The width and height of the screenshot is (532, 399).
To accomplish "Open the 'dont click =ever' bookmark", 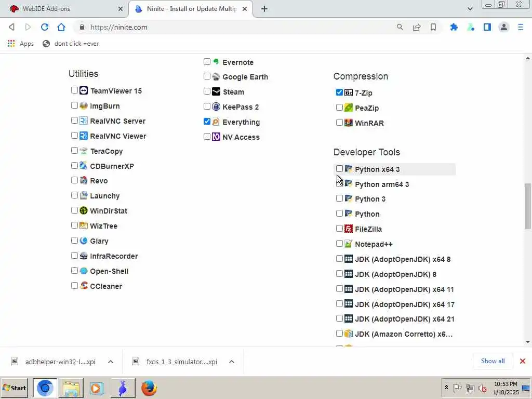I will (x=71, y=44).
